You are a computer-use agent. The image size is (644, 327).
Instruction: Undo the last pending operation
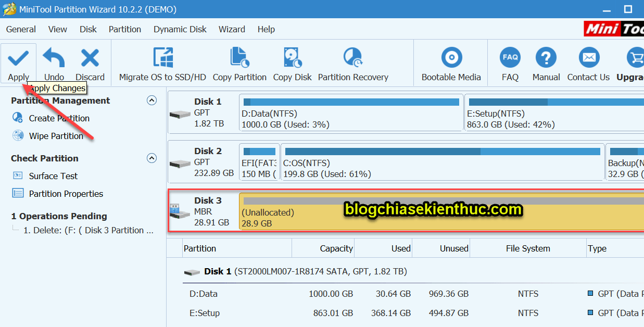54,64
